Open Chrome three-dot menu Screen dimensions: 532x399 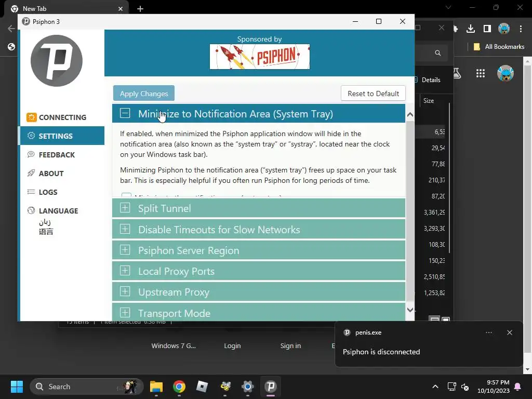[x=521, y=29]
